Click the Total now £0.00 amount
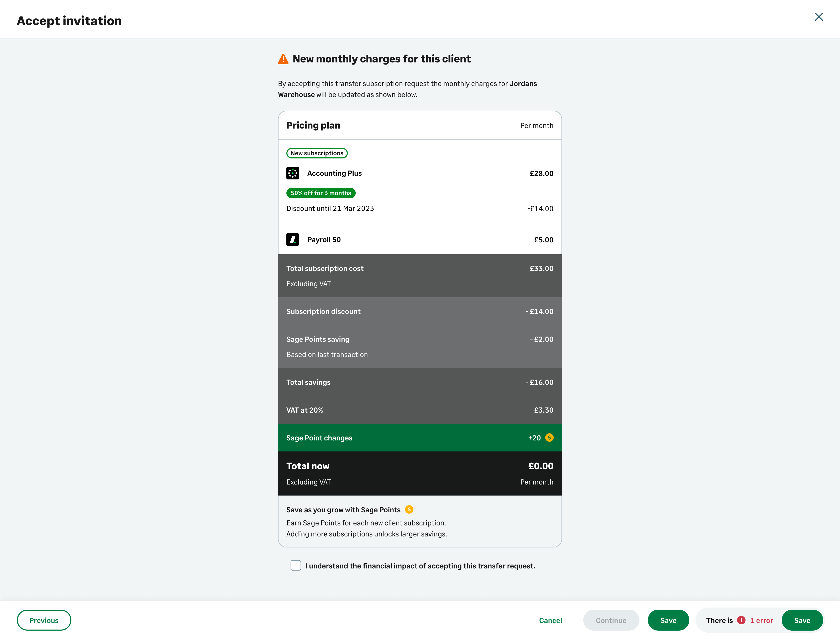This screenshot has width=840, height=639. pyautogui.click(x=540, y=466)
